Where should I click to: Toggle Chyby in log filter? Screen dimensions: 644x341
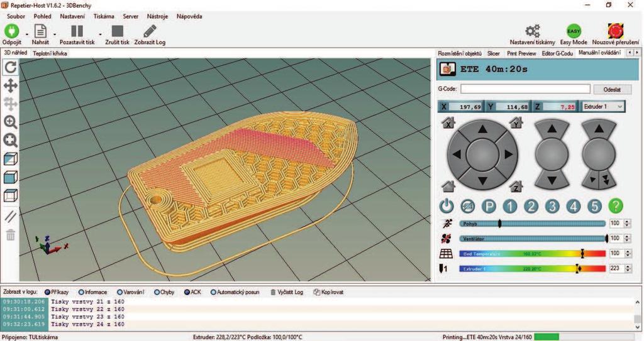tap(164, 292)
